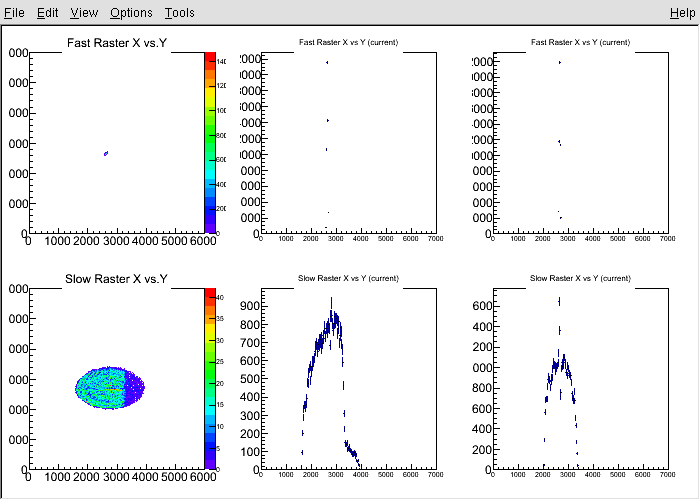This screenshot has height=500, width=700.
Task: Open the Options menu
Action: click(131, 12)
